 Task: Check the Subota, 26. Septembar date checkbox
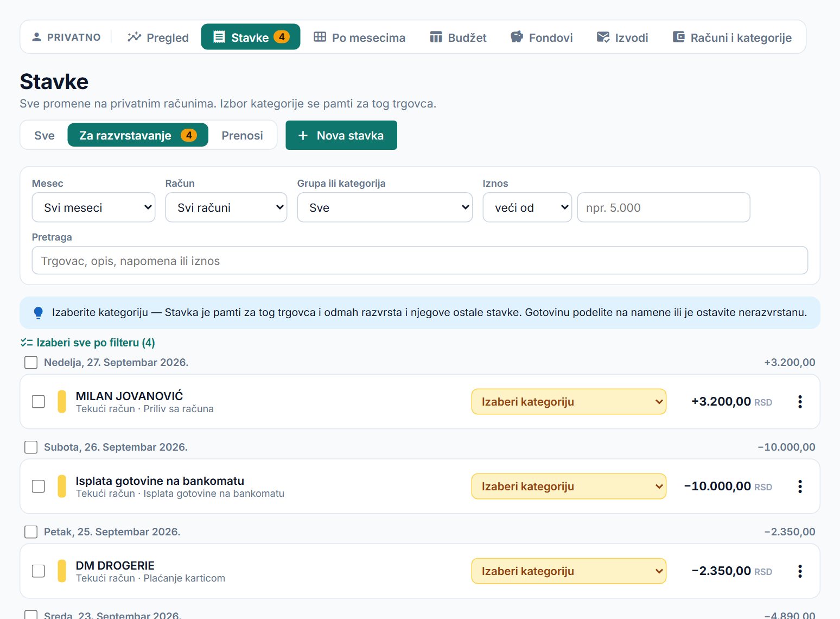click(31, 447)
